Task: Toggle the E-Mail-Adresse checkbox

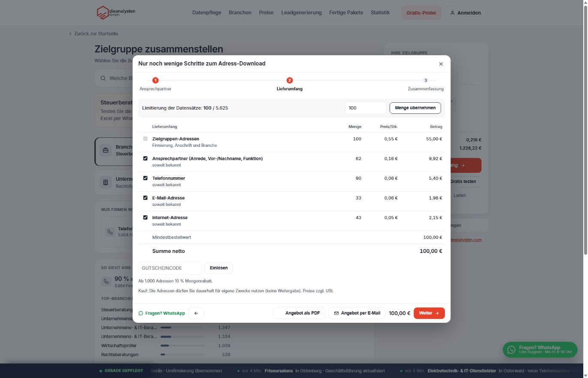Action: pyautogui.click(x=145, y=198)
